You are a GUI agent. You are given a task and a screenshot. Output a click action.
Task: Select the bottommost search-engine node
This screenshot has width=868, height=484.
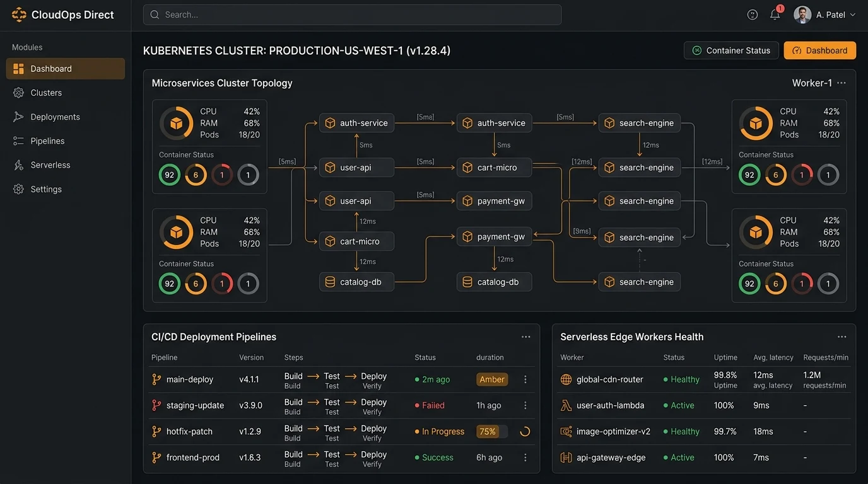640,282
